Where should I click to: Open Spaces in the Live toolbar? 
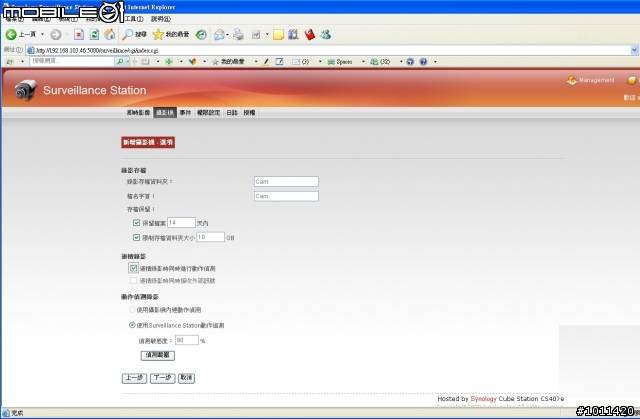(340, 62)
